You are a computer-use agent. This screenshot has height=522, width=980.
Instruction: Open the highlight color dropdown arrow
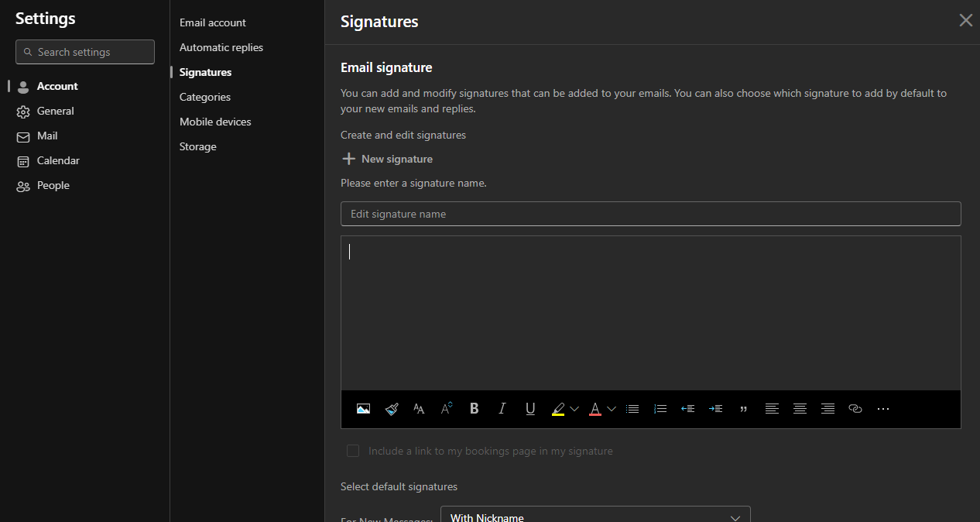[574, 409]
